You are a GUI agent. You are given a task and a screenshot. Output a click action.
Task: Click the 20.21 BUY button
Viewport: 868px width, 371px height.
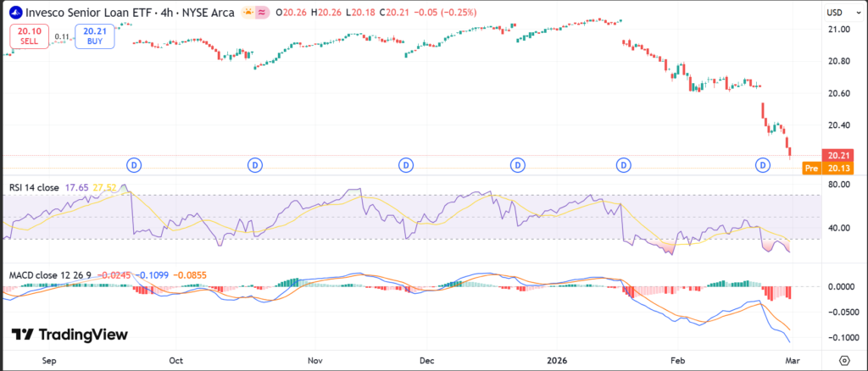coord(93,36)
